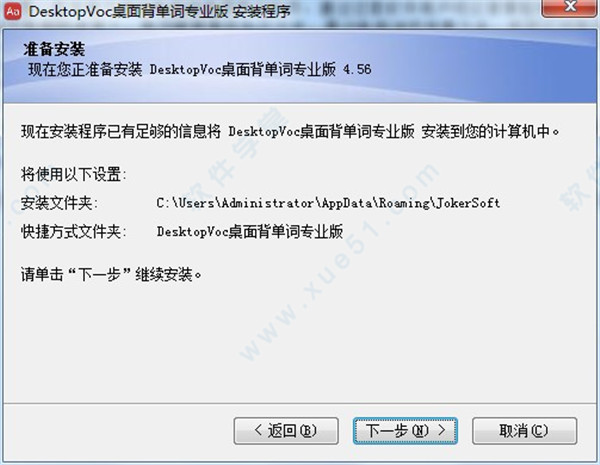Click the 安装文件夹: label
Screen dimensions: 600x465
point(59,203)
